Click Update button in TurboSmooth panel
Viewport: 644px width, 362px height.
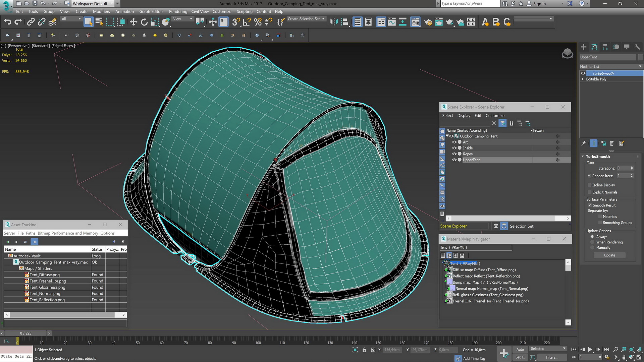tap(610, 255)
